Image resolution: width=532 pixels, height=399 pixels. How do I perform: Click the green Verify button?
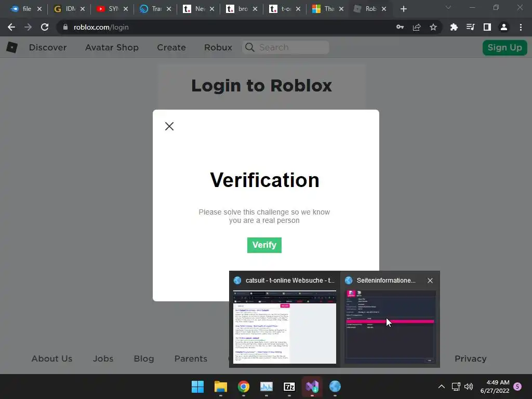(264, 245)
